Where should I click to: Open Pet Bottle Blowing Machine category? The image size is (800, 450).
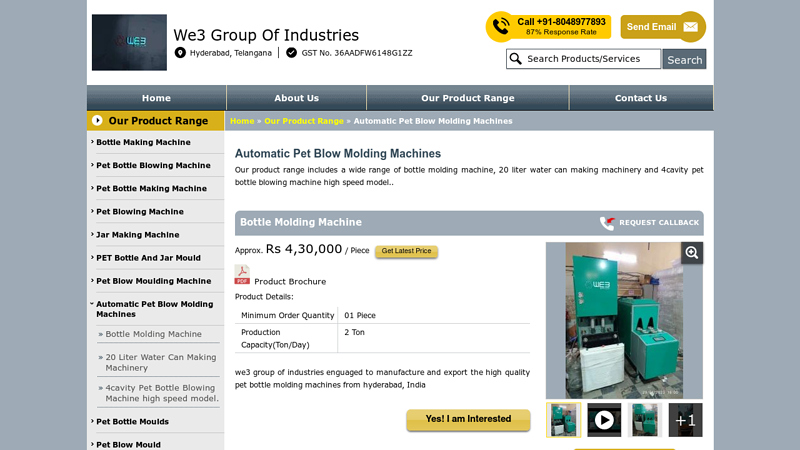click(153, 165)
